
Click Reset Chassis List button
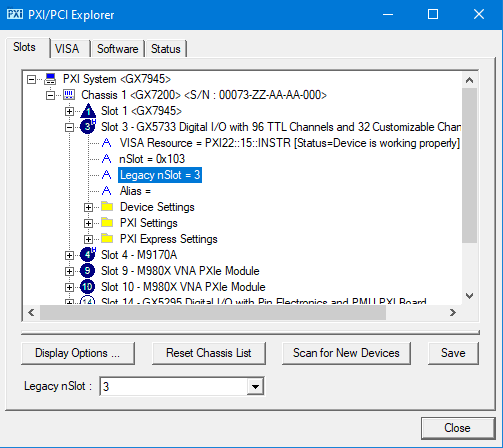(209, 353)
